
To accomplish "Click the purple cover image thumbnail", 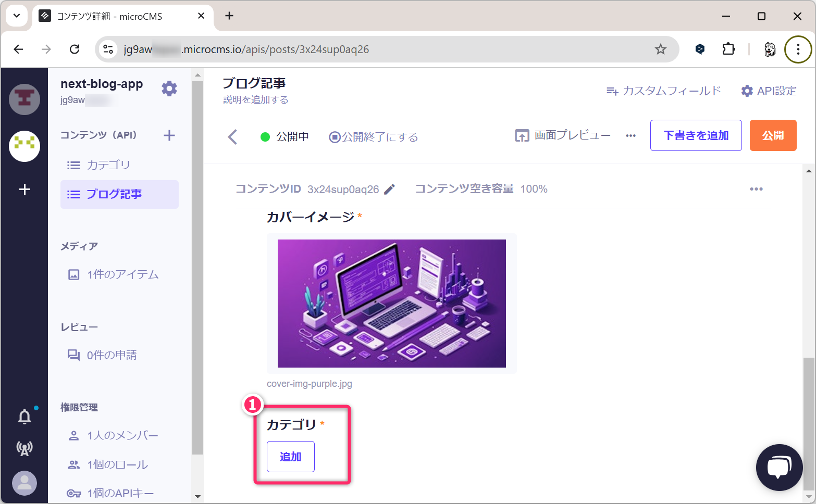I will 391,304.
